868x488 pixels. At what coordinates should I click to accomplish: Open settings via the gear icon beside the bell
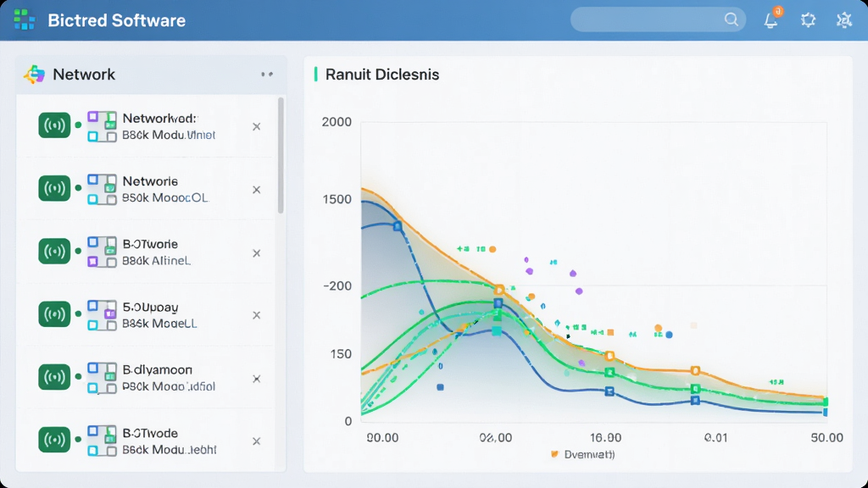tap(808, 20)
